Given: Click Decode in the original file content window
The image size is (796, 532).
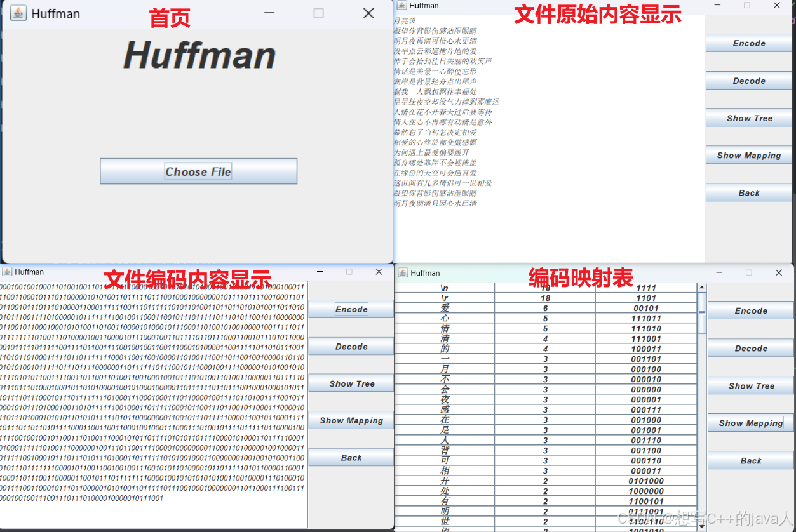Looking at the screenshot, I should [x=748, y=80].
